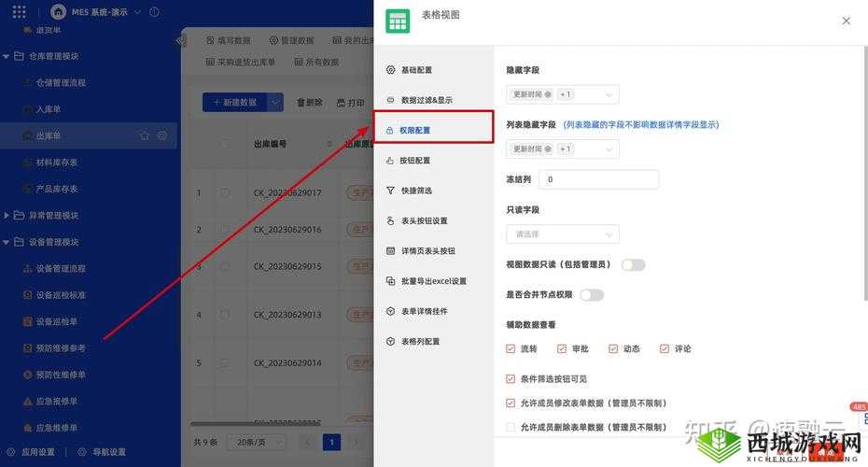Click the 列表隐藏的字段不影响 hint link
This screenshot has width=868, height=467.
point(640,125)
